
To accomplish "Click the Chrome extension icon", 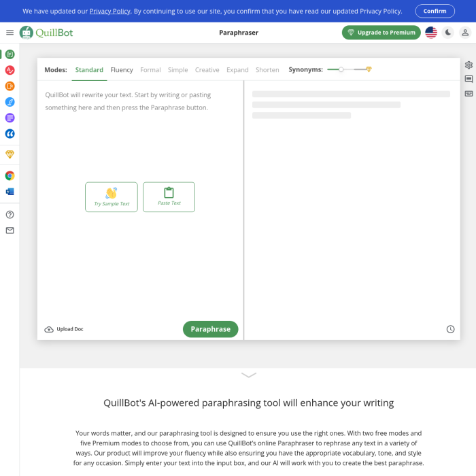I will coord(10,175).
